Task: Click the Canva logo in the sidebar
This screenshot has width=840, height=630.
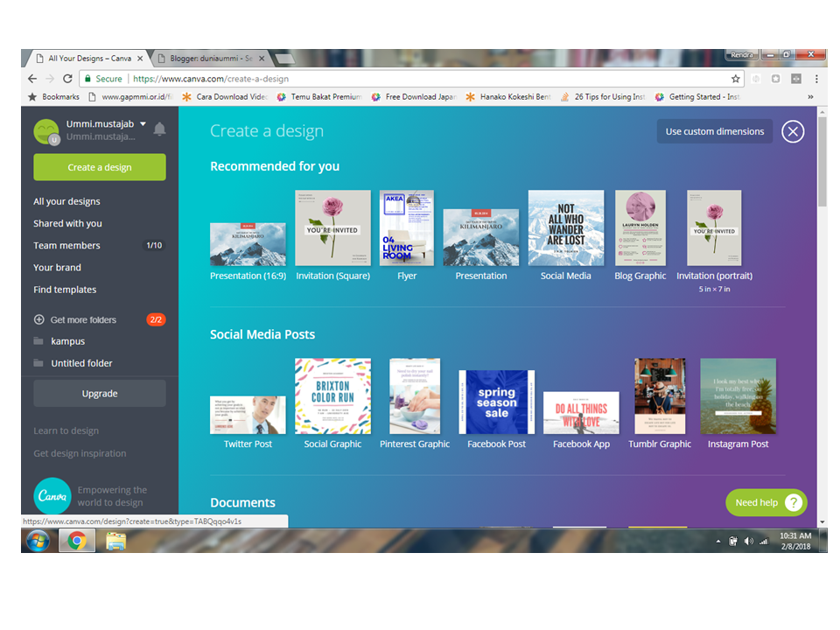Action: coord(52,495)
